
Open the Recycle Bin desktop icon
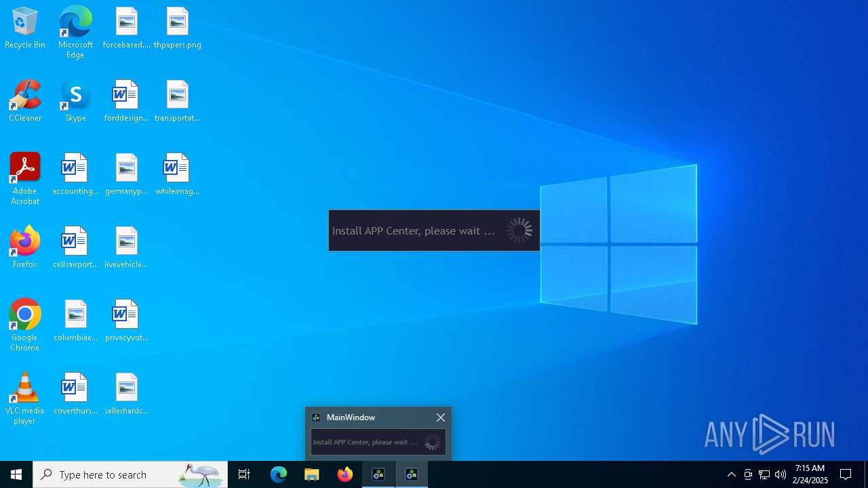coord(25,28)
